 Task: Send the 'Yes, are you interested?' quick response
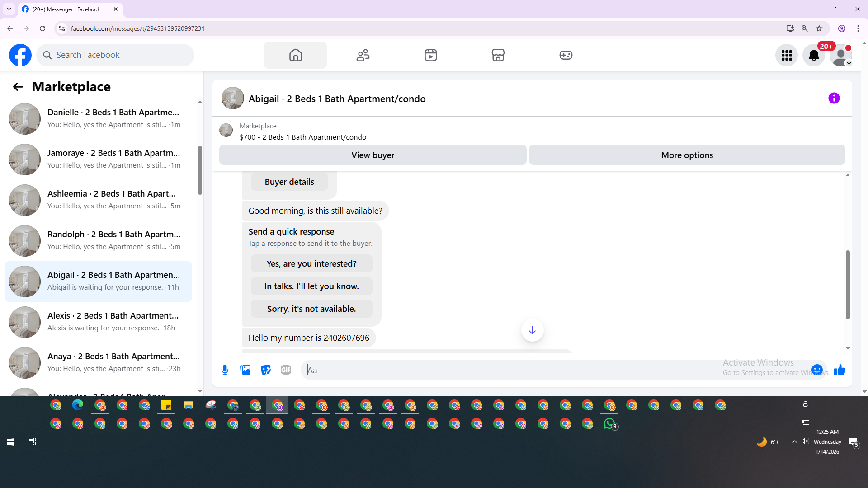coord(311,263)
